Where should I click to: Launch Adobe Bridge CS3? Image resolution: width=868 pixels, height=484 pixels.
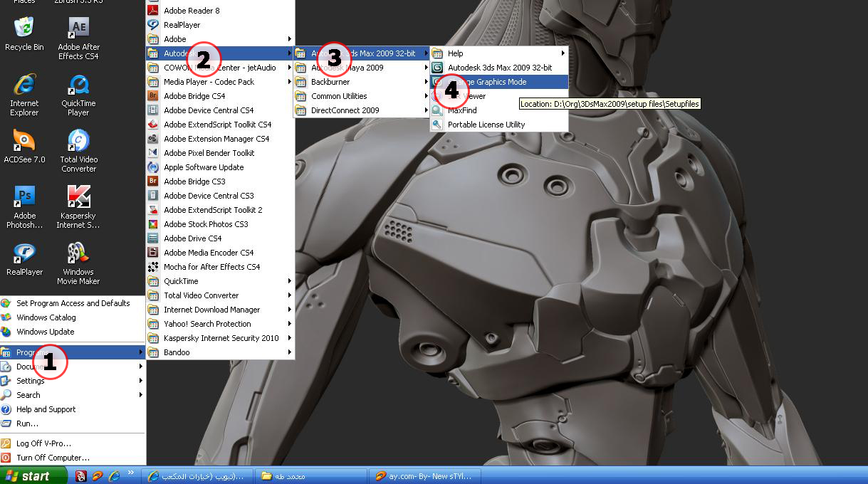click(220, 181)
